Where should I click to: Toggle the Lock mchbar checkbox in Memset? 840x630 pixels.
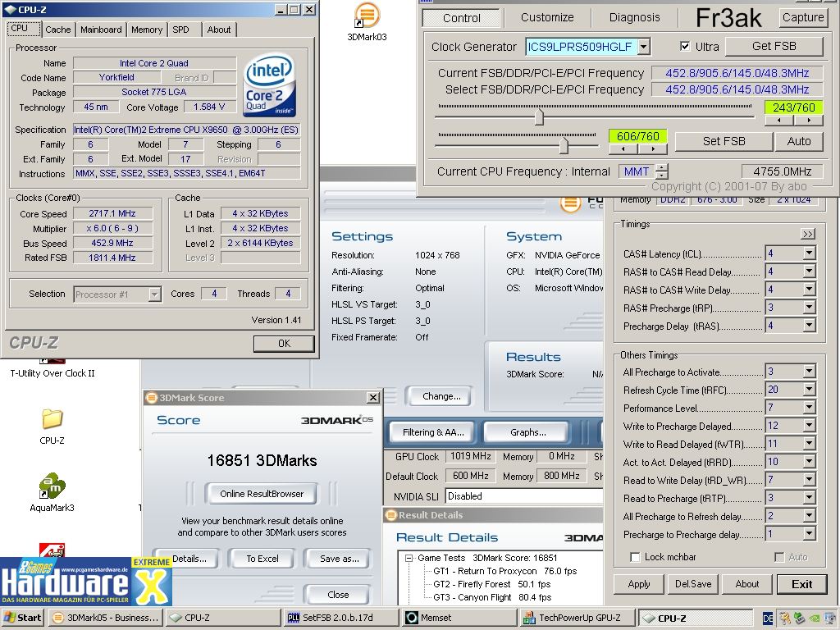(636, 557)
